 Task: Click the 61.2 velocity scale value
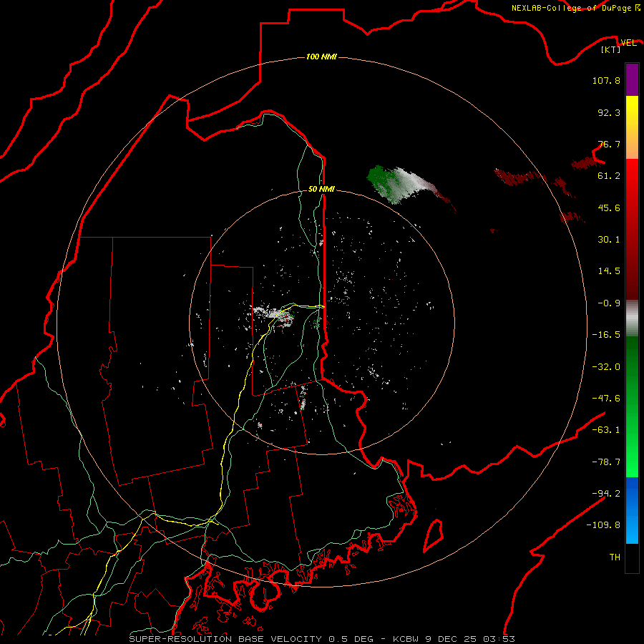[x=609, y=176]
